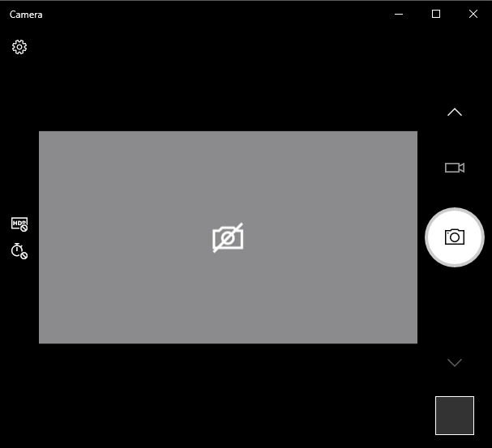The height and width of the screenshot is (448, 492).
Task: Switch to video recording mode
Action: click(x=454, y=168)
